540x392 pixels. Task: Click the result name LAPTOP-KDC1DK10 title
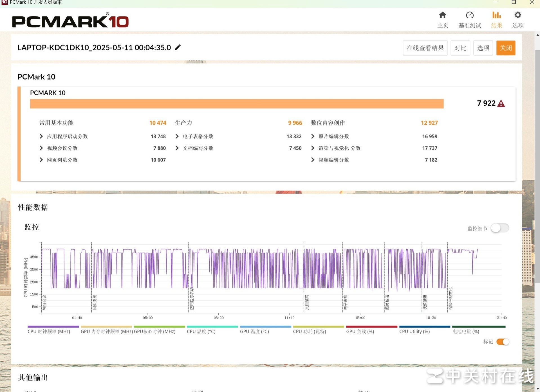click(x=94, y=48)
